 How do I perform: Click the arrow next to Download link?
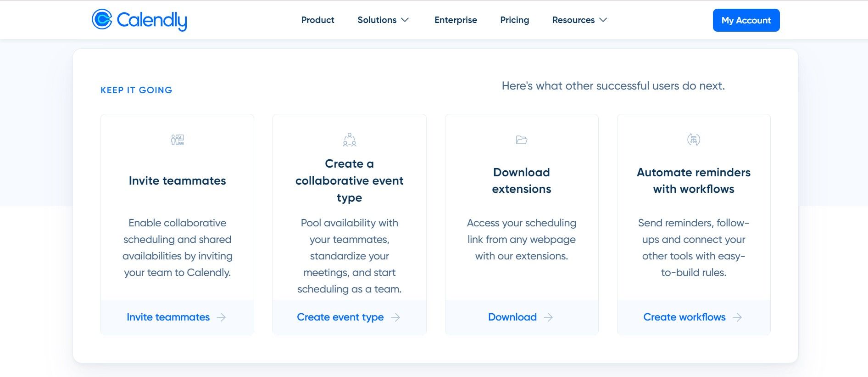(x=548, y=317)
